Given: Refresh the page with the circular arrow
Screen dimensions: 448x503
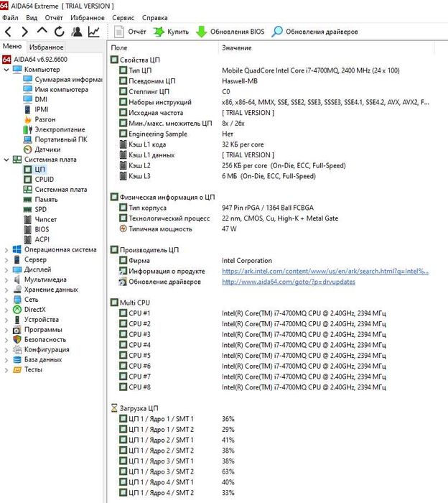Looking at the screenshot, I should pos(60,32).
